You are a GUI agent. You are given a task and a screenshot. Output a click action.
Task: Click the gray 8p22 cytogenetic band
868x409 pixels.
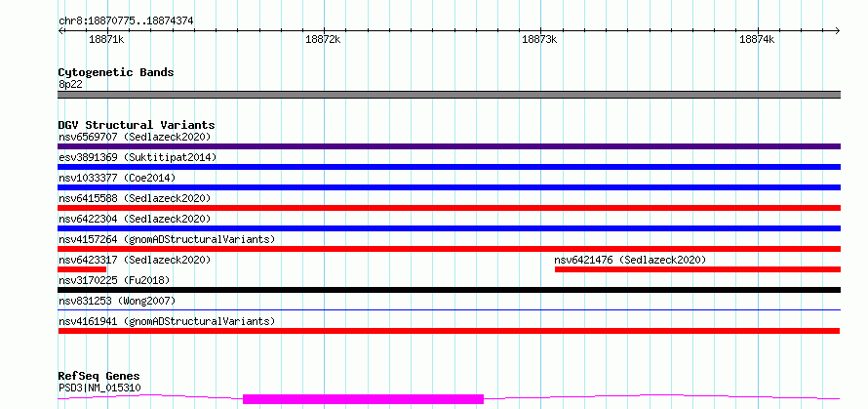point(449,95)
